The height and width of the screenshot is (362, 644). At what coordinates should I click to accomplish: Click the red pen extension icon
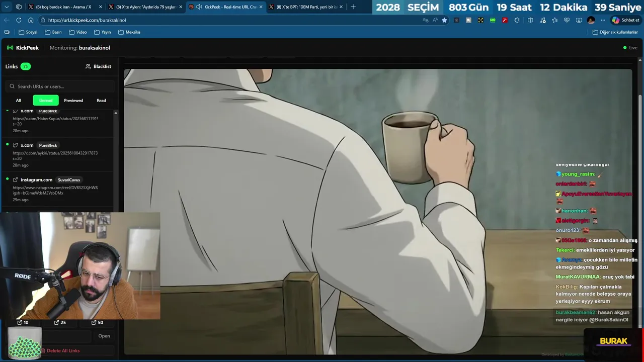coord(505,20)
